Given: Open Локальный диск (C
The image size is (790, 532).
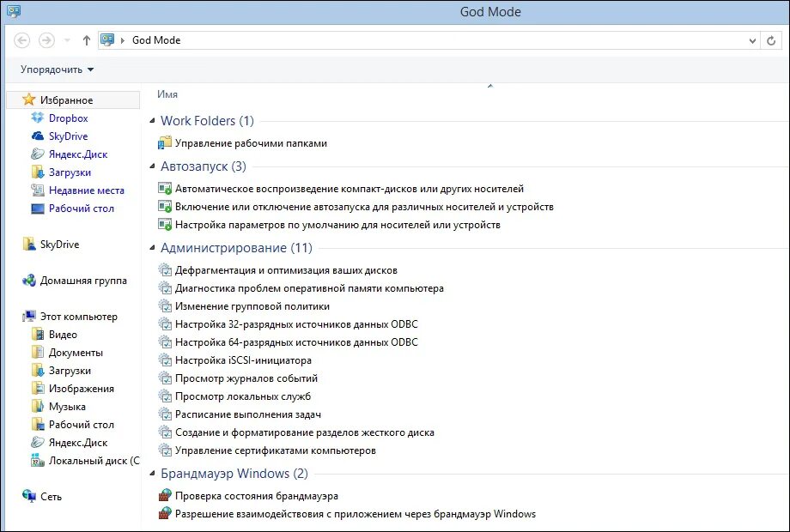Looking at the screenshot, I should [x=94, y=461].
